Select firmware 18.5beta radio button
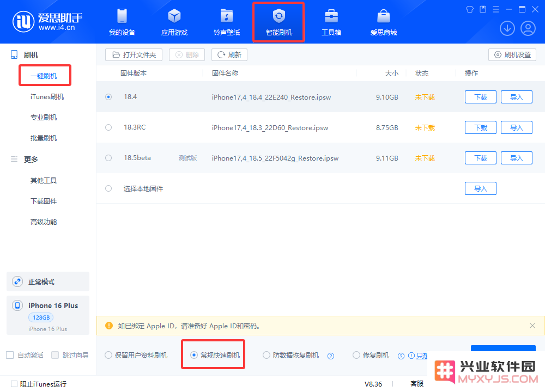 pyautogui.click(x=108, y=158)
